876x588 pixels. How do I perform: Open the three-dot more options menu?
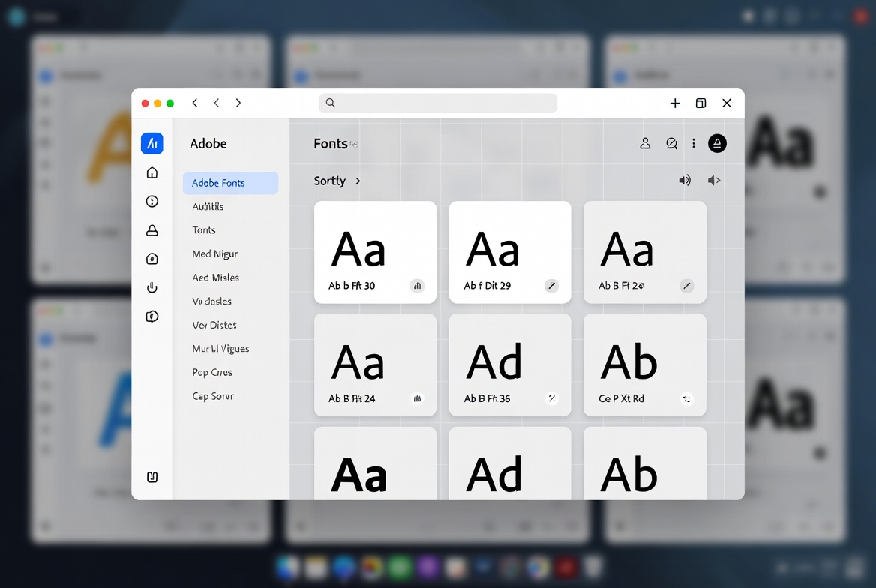(x=694, y=144)
